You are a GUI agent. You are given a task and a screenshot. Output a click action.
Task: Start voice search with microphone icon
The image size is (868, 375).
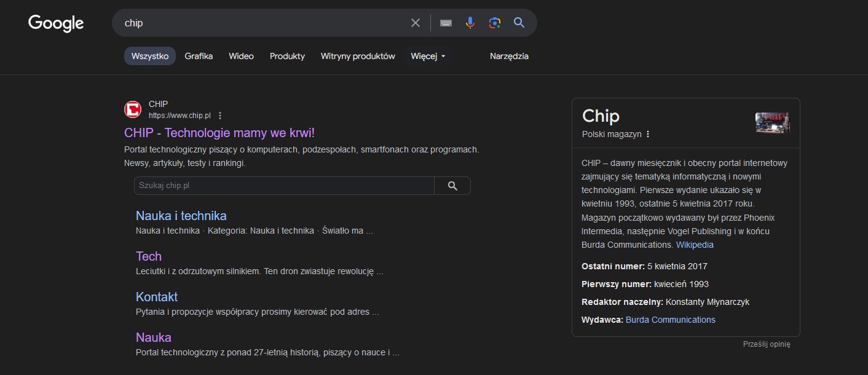click(x=470, y=23)
